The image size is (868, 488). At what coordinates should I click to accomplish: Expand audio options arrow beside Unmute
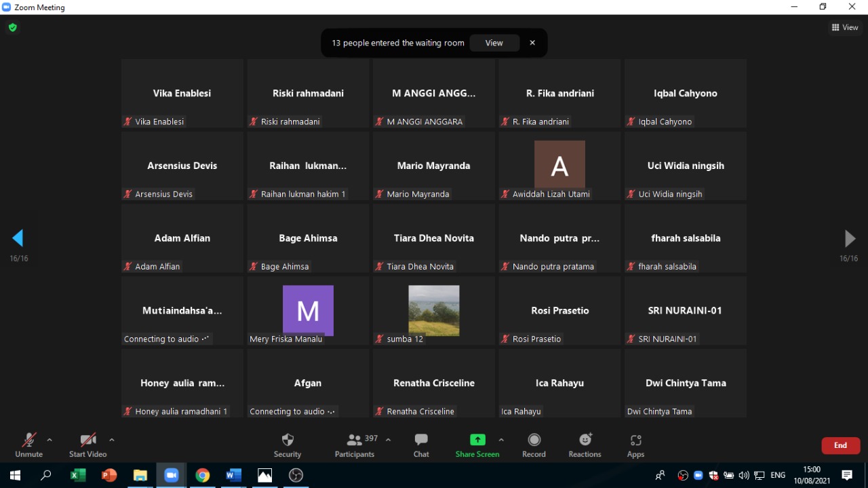click(x=50, y=440)
